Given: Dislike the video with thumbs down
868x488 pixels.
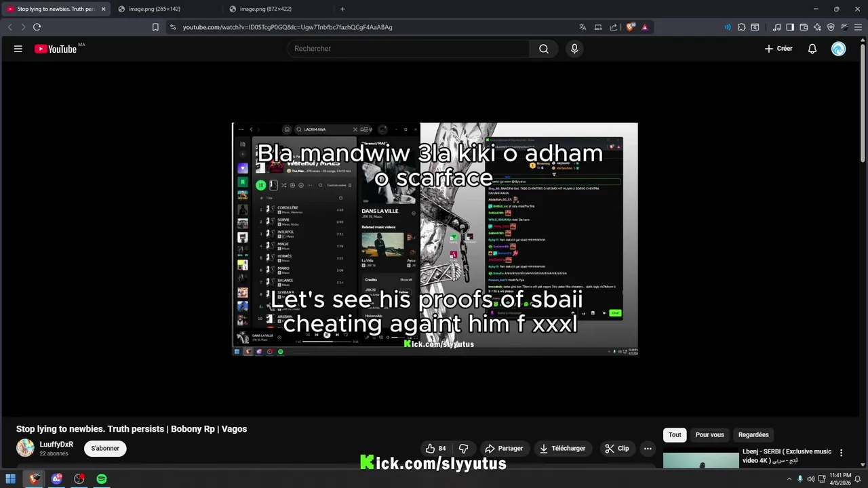Looking at the screenshot, I should coord(464,448).
